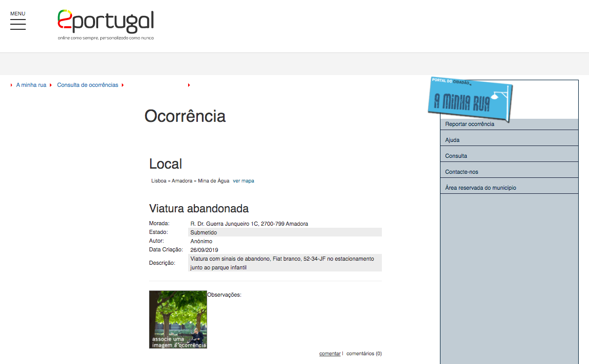
Task: Click the A Minha Rua street sign banner
Action: tap(470, 100)
